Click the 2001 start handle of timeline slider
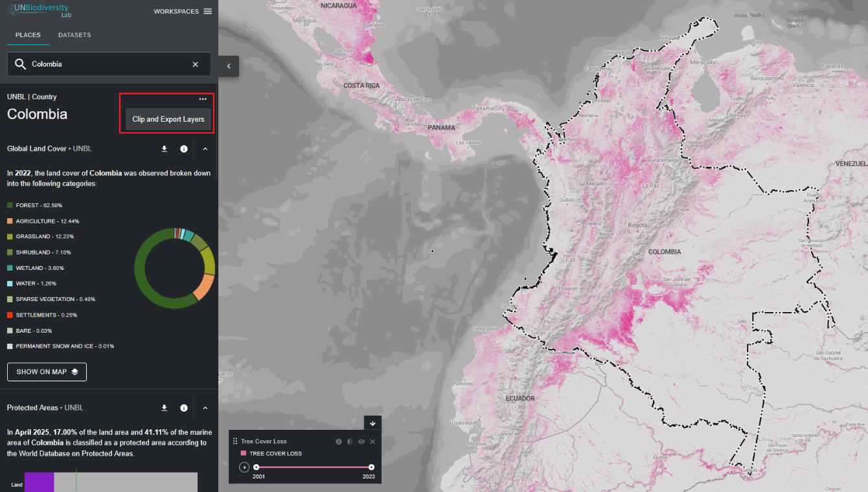The image size is (868, 492). coord(257,467)
